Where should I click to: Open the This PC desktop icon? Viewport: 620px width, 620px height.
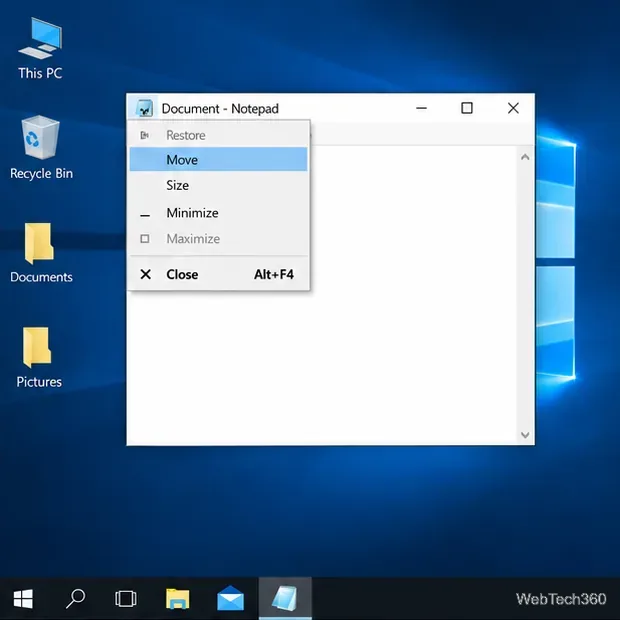40,49
